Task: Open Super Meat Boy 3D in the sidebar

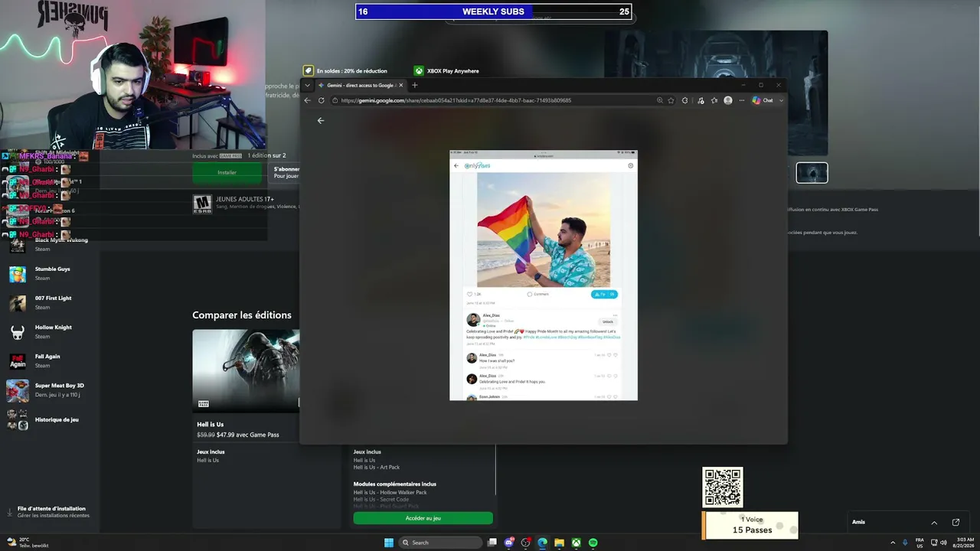Action: tap(50, 390)
